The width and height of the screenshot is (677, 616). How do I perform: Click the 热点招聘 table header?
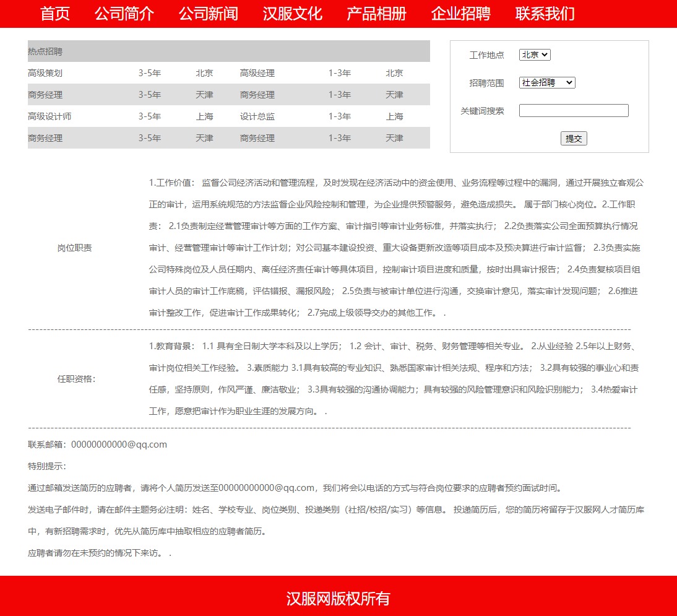click(x=45, y=51)
